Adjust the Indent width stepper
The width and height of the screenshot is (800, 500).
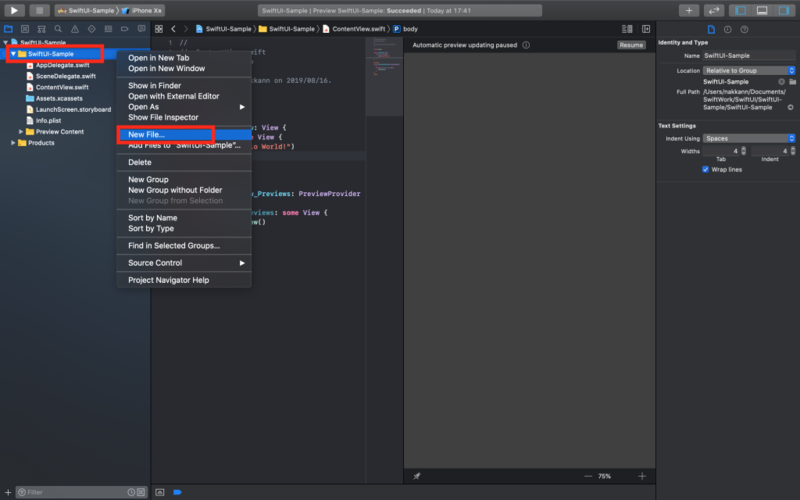(x=793, y=151)
